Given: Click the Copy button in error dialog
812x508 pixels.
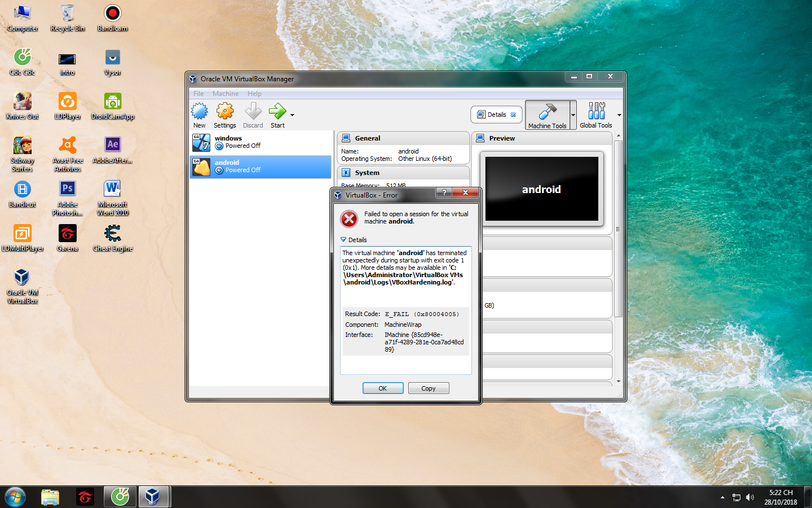Looking at the screenshot, I should pyautogui.click(x=429, y=388).
